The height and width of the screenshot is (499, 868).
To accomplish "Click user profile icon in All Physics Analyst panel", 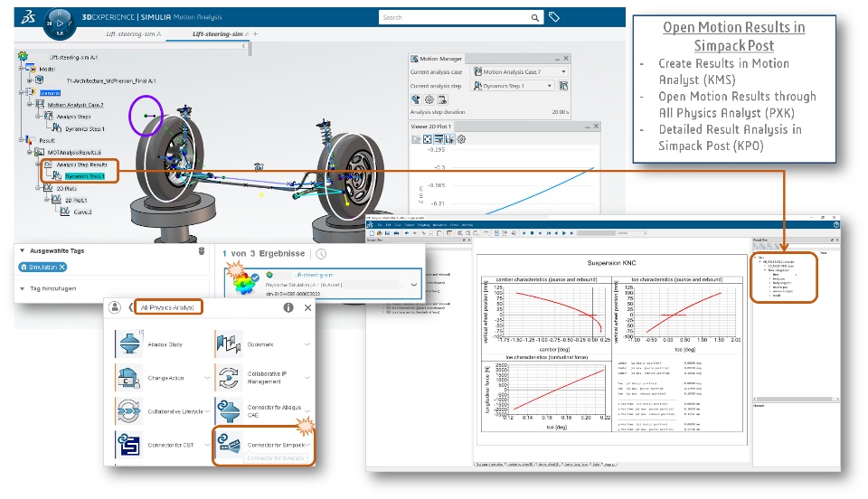I will [115, 307].
